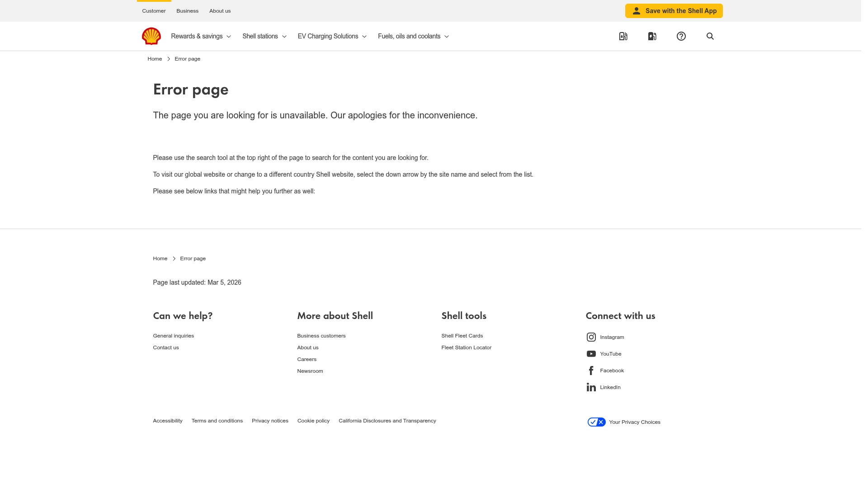Open Facebook text link
Image resolution: width=868 pixels, height=488 pixels.
(612, 371)
